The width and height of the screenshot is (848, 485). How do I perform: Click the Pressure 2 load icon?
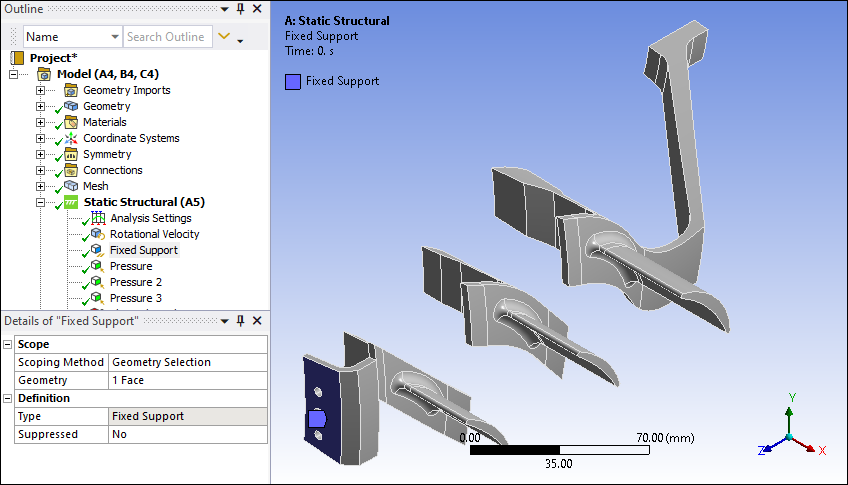(x=97, y=282)
